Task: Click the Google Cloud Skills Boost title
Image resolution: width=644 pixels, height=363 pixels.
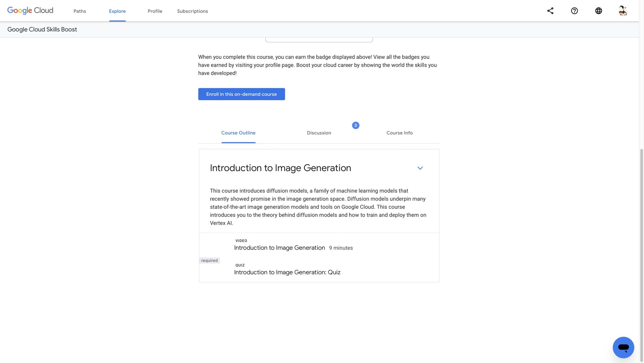Action: [42, 29]
